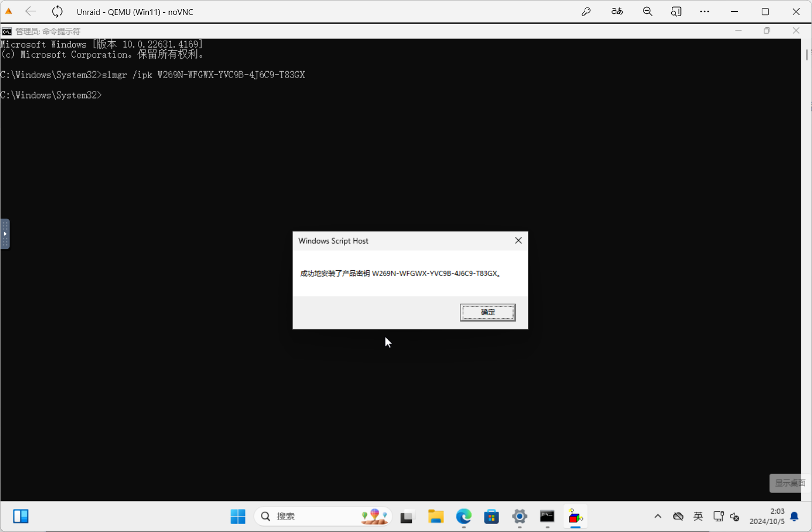Viewport: 812px width, 532px height.
Task: Click the 确定 button in the dialog
Action: [x=487, y=312]
